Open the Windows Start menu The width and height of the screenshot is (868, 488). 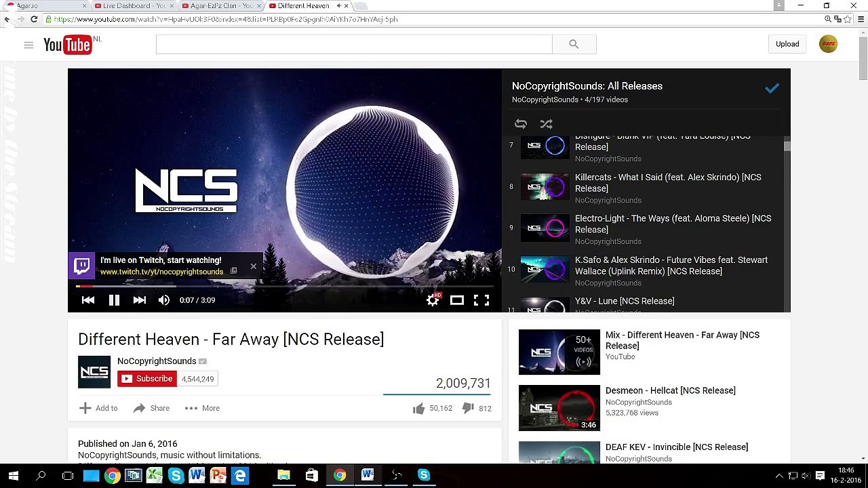coord(14,475)
